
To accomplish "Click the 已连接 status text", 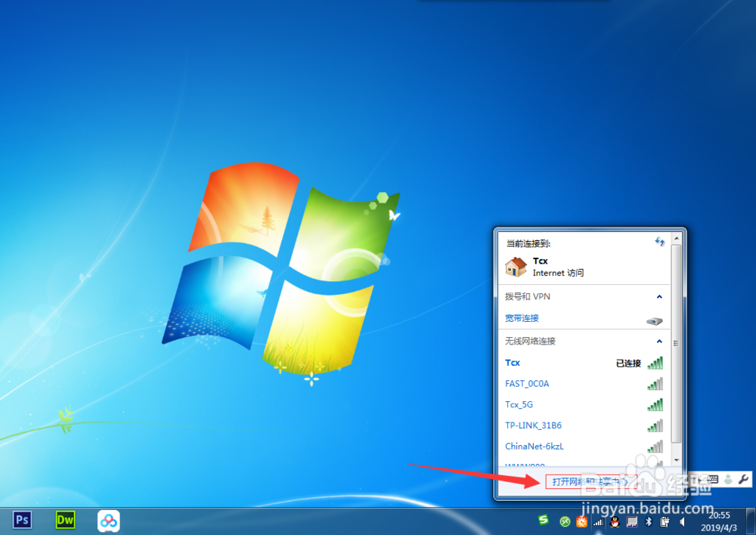I will click(628, 363).
